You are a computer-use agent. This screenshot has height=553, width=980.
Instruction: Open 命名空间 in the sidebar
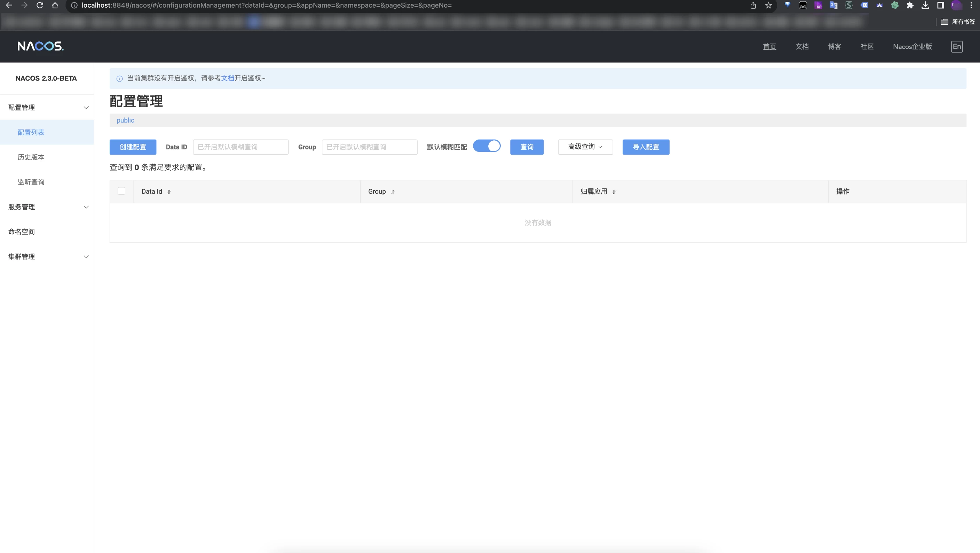coord(22,232)
